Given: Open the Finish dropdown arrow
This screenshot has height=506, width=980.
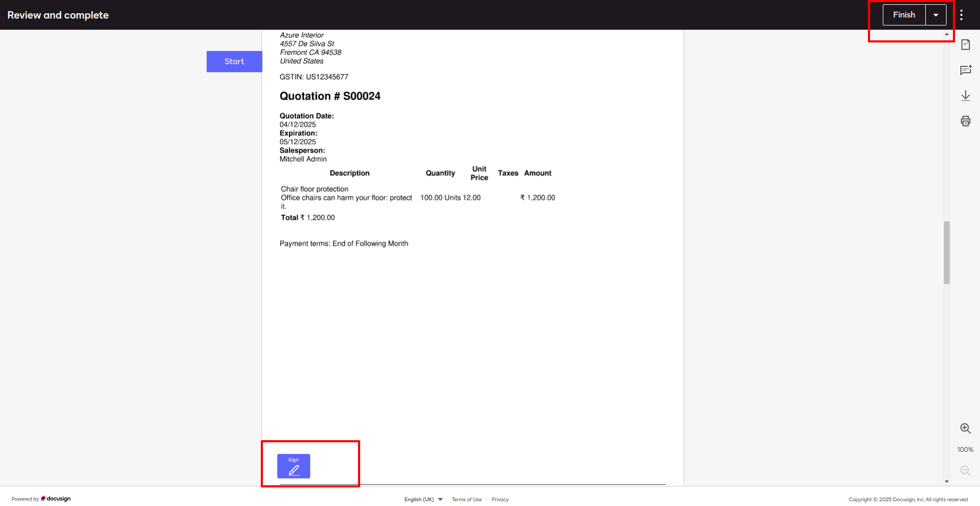Looking at the screenshot, I should coord(936,15).
